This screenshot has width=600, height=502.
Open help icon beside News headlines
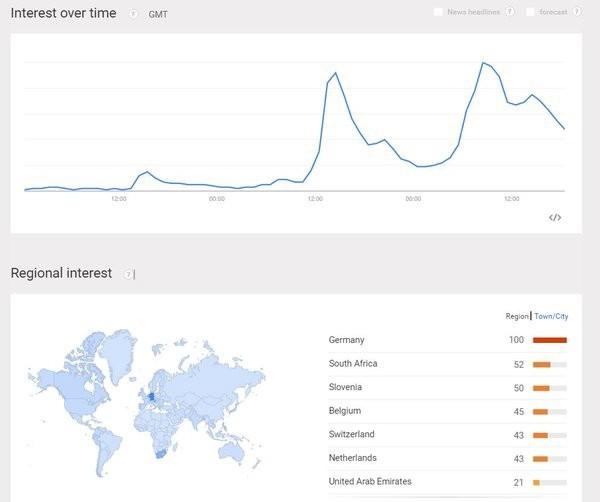[510, 12]
